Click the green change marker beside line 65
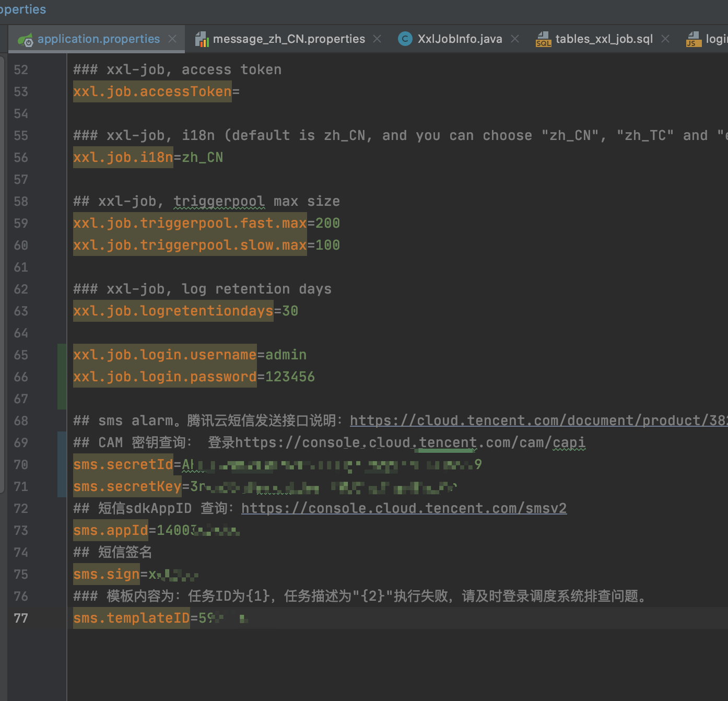This screenshot has width=728, height=701. tap(62, 355)
